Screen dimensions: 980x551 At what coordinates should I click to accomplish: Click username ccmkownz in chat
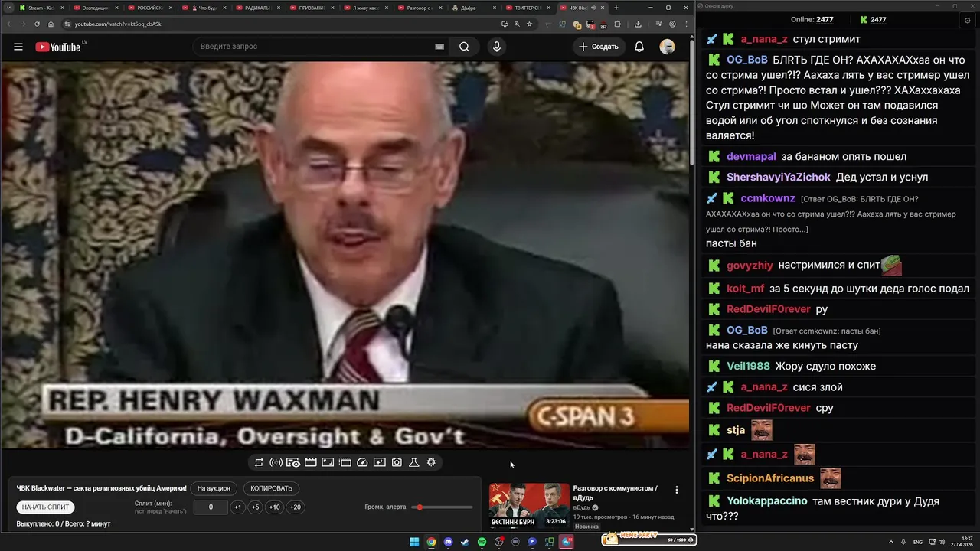(x=768, y=198)
